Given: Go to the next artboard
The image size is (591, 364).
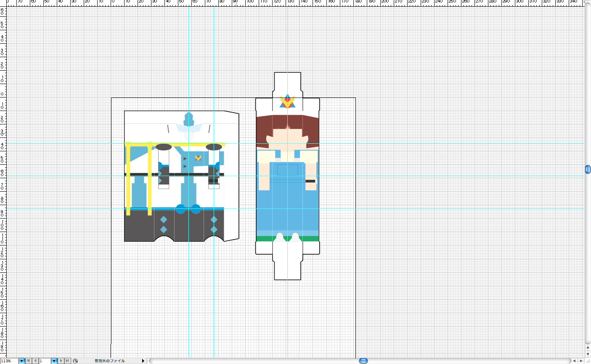Looking at the screenshot, I should [x=61, y=361].
